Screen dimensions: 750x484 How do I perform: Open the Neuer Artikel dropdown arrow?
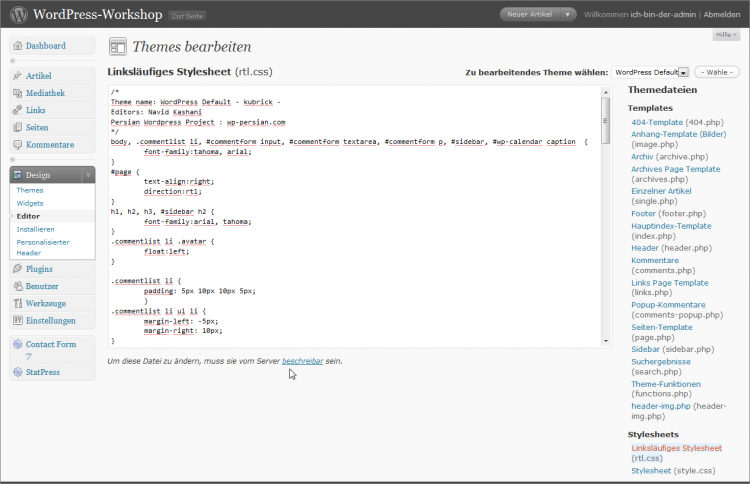pyautogui.click(x=568, y=15)
